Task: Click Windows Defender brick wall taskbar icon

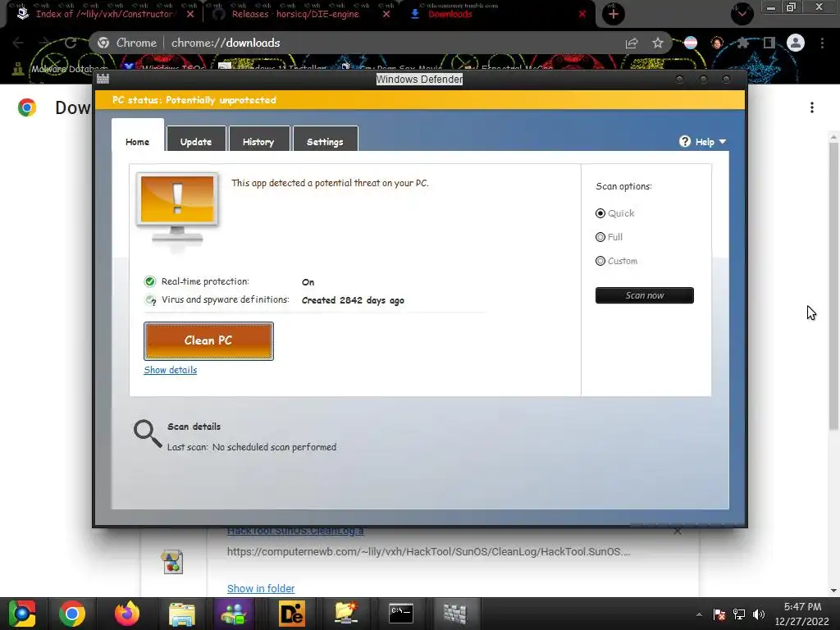Action: (x=455, y=614)
